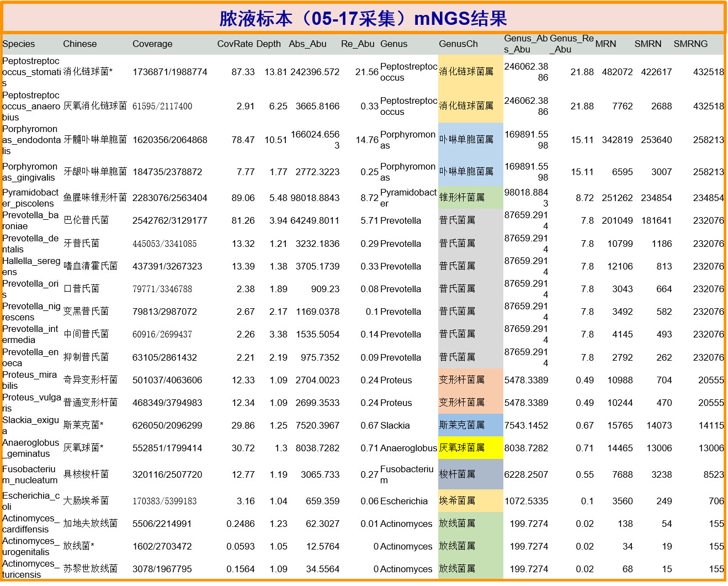Click SMRN value 234854
Screen dimensions: 728x586
coord(657,198)
